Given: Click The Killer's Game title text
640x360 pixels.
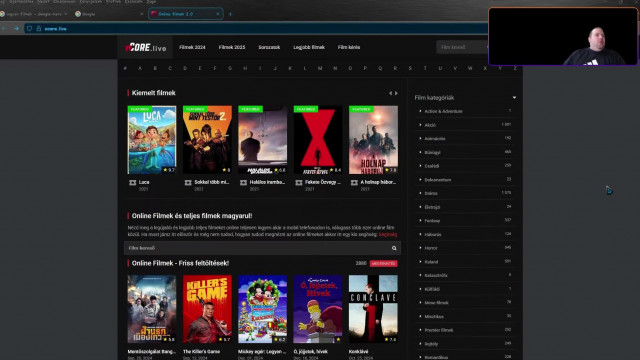Looking at the screenshot, I should pos(202,351).
